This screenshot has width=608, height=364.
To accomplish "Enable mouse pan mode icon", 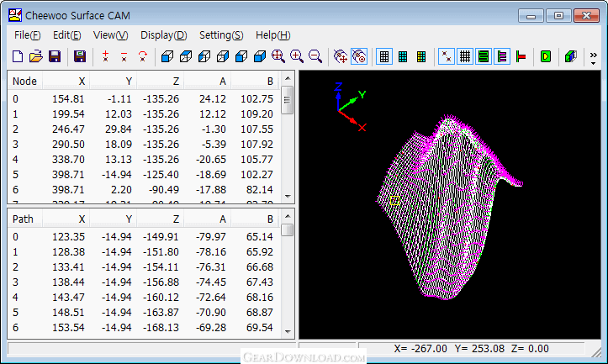I will 341,56.
